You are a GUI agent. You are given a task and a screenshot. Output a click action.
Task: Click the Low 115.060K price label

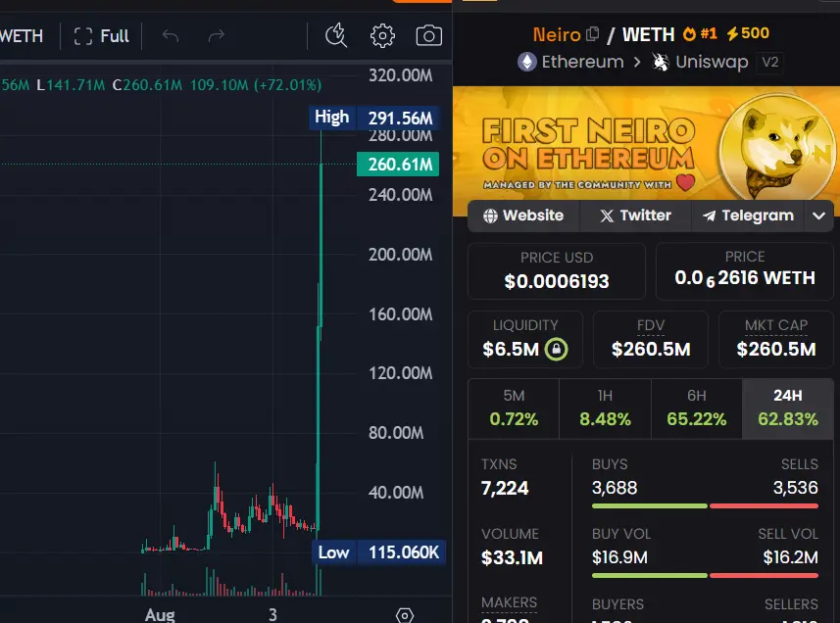click(378, 552)
